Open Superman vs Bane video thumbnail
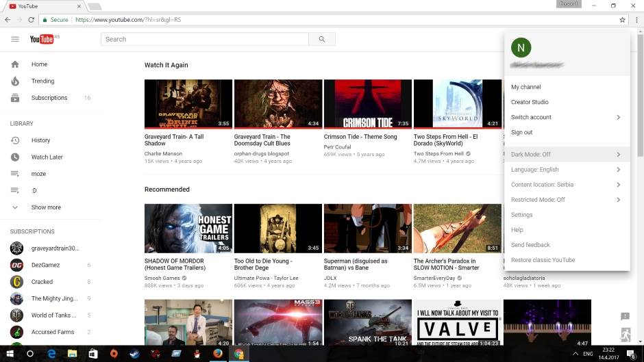 click(368, 228)
